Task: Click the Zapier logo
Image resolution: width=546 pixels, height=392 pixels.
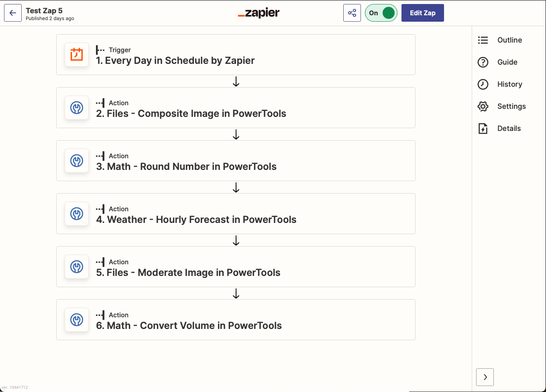Action: 259,12
